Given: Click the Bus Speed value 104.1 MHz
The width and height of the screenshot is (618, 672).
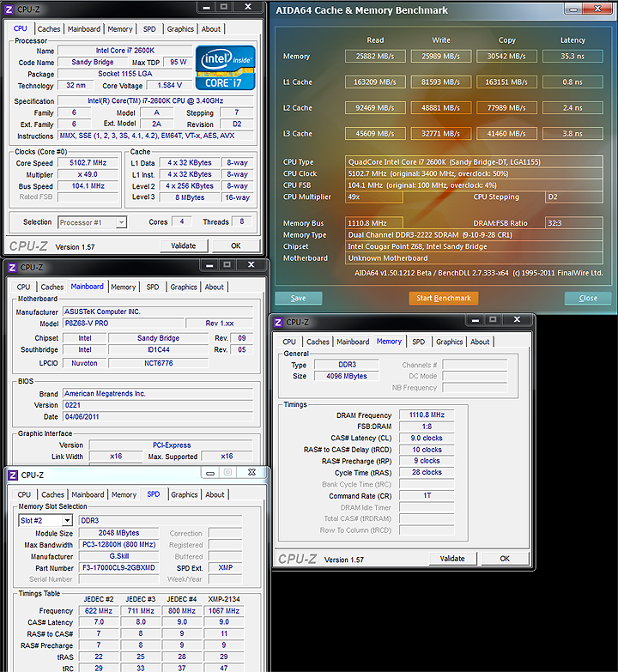Looking at the screenshot, I should point(88,186).
